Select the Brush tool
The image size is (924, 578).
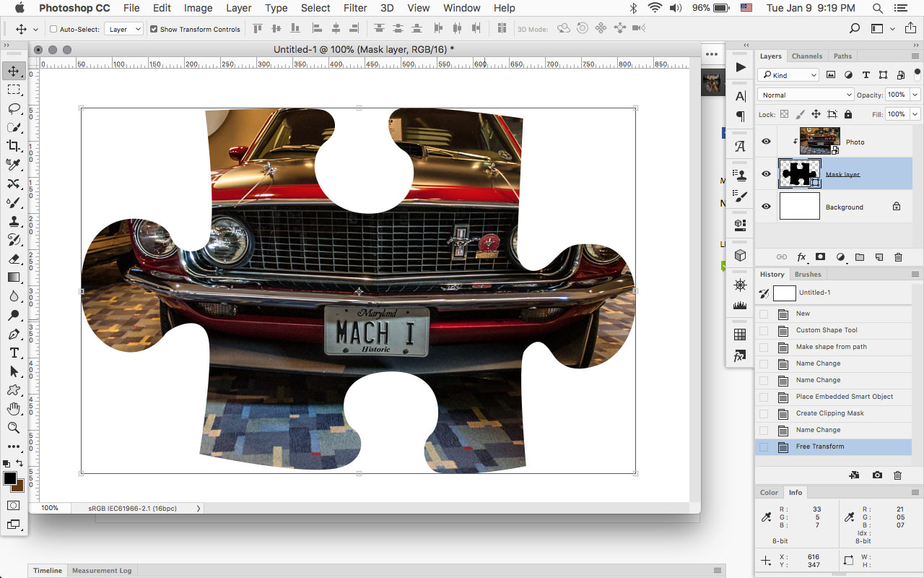coord(14,202)
